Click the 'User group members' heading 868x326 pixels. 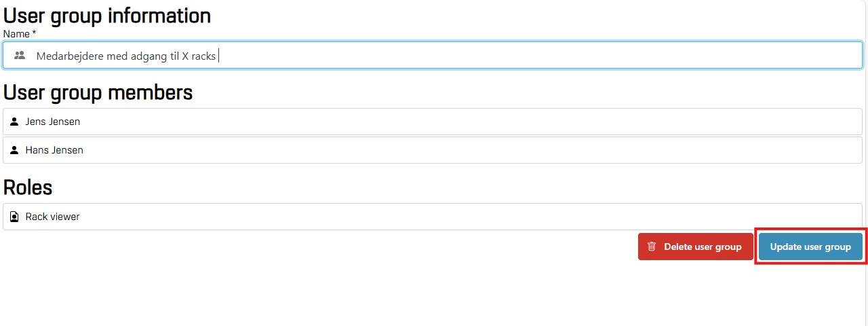tap(98, 92)
